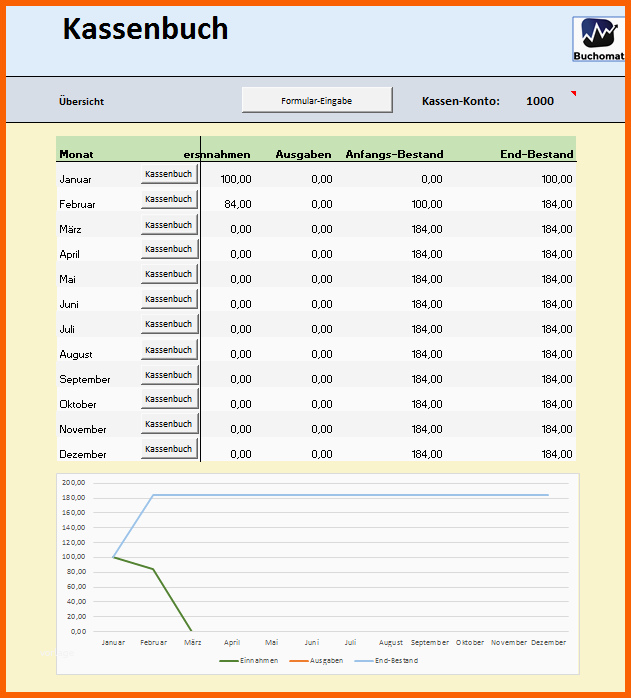This screenshot has height=698, width=631.
Task: Click the Ausgaben legend entry in chart
Action: [x=320, y=661]
